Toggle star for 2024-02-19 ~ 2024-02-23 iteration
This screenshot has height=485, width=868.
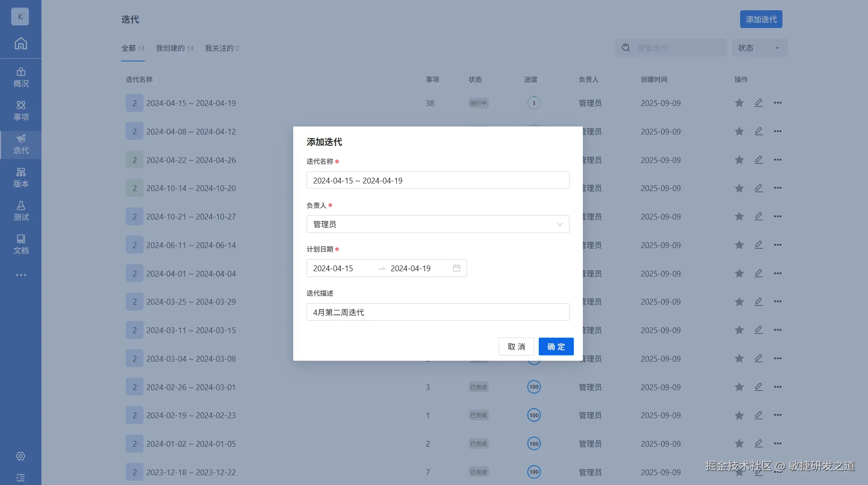point(739,416)
